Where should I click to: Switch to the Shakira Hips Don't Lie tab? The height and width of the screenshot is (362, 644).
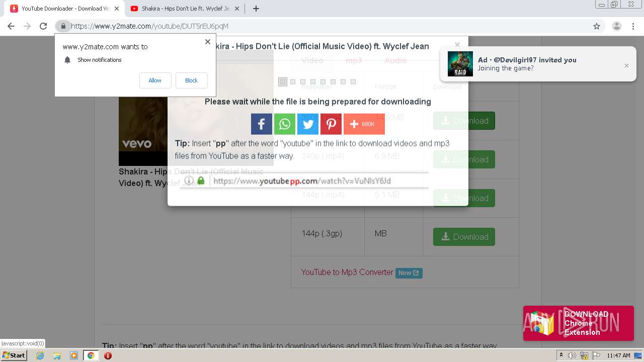tap(185, 9)
